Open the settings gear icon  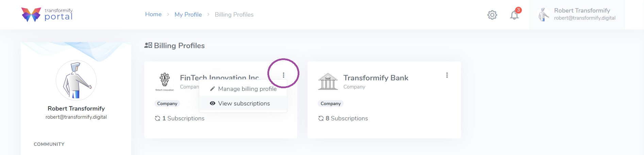[492, 15]
